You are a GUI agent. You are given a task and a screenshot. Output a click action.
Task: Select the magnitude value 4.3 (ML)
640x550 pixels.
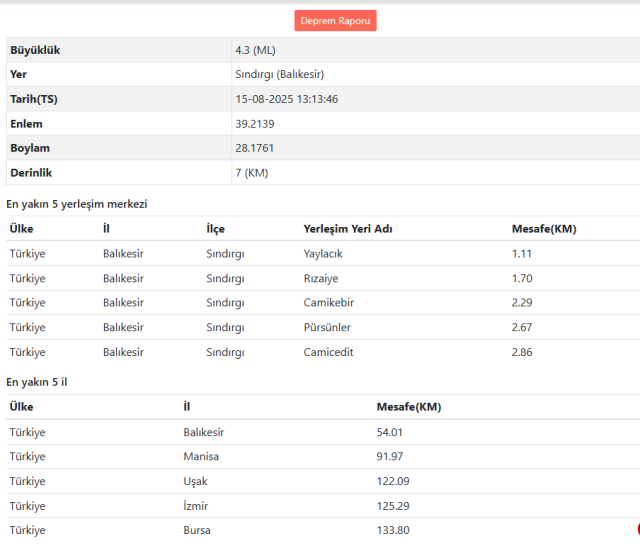tap(255, 50)
